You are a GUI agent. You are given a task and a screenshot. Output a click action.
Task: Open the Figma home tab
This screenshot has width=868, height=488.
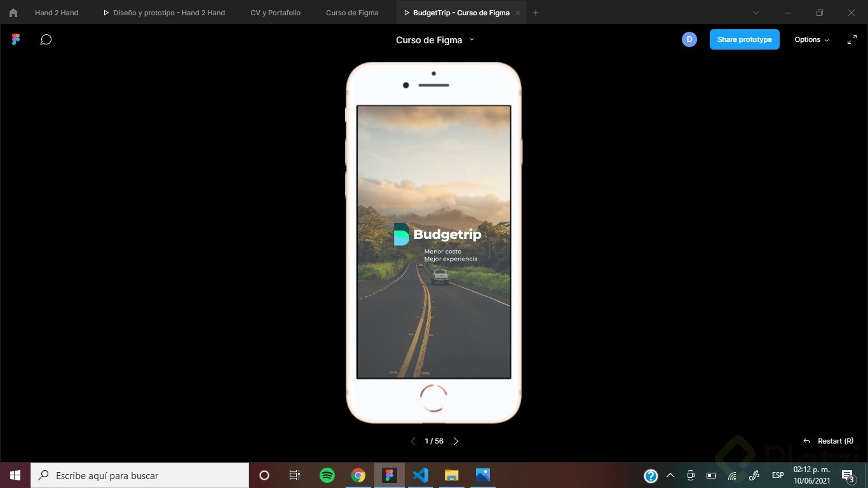[13, 13]
